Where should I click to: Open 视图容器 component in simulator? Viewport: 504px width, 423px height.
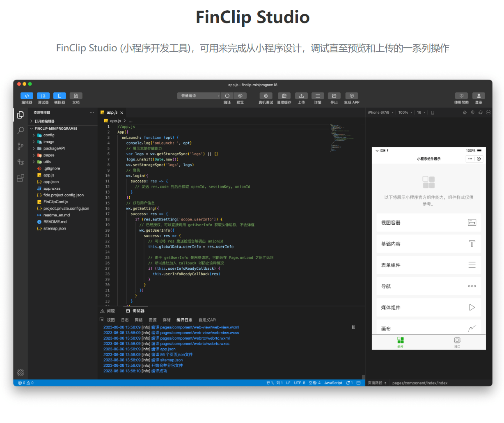click(x=428, y=223)
